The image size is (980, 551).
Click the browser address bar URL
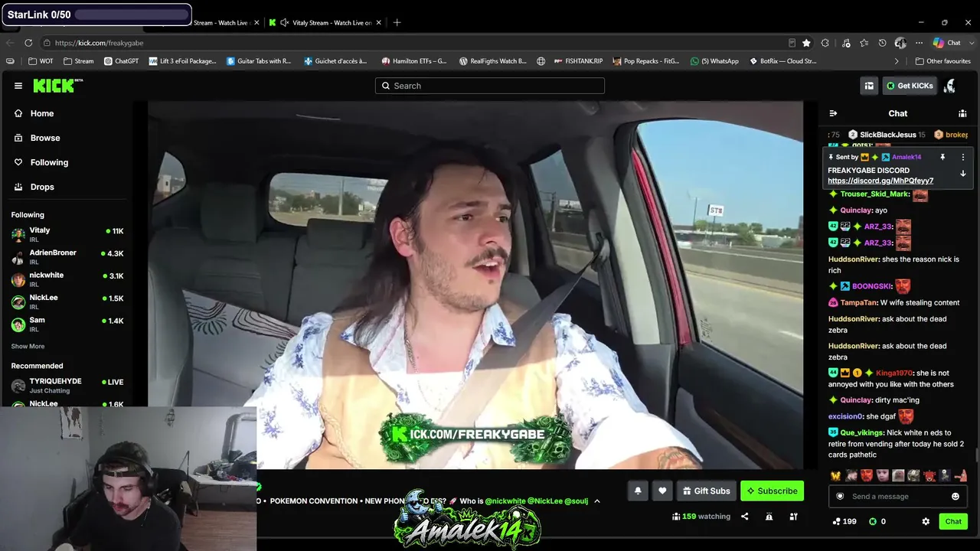point(99,43)
